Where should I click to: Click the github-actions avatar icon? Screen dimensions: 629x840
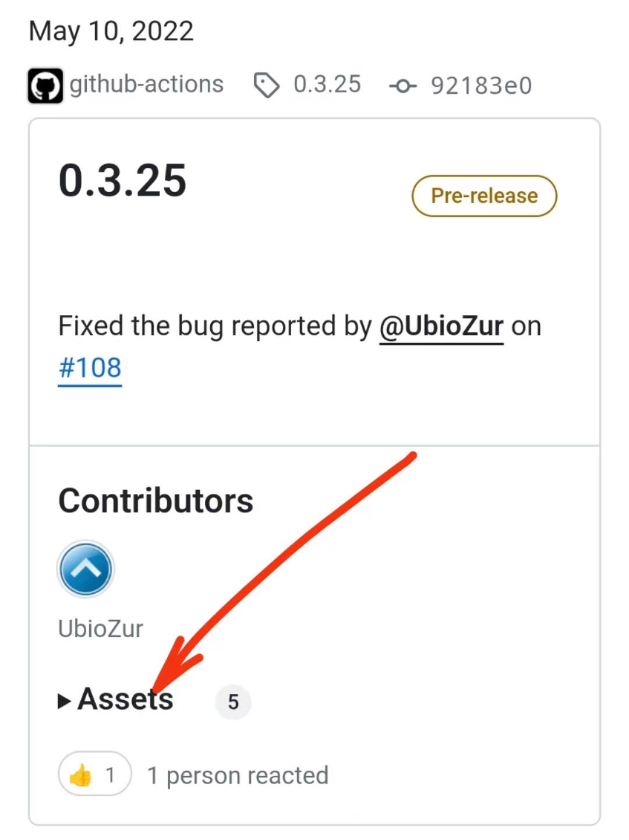click(45, 86)
